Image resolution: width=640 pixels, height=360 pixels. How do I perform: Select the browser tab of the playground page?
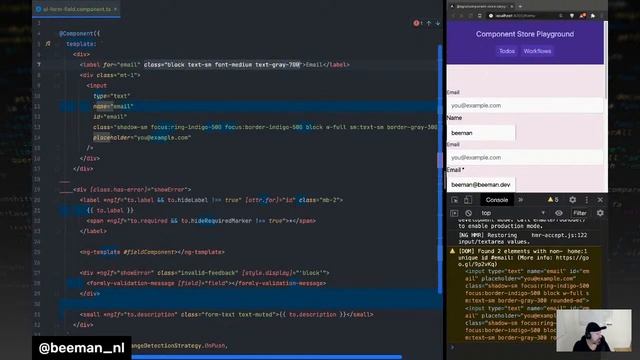coord(481,6)
